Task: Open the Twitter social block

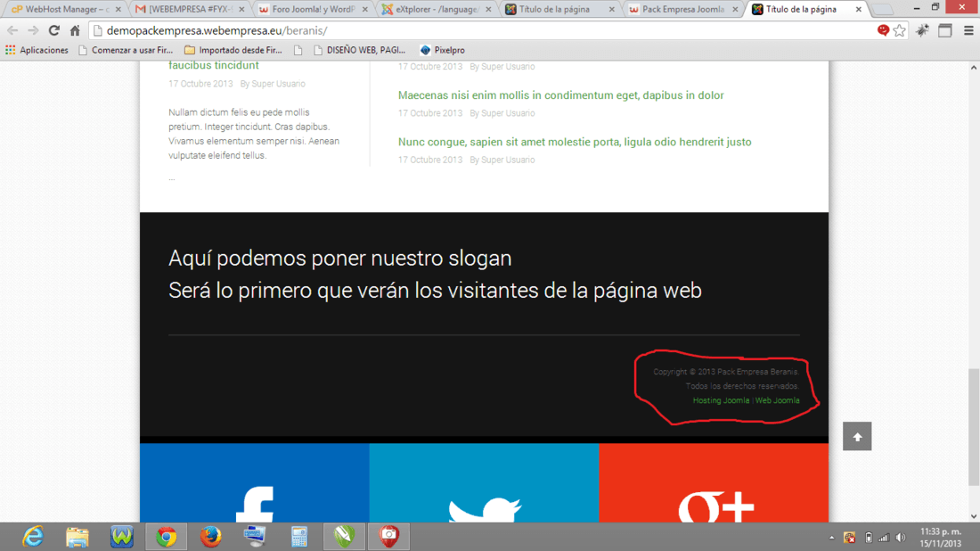Action: tap(484, 483)
